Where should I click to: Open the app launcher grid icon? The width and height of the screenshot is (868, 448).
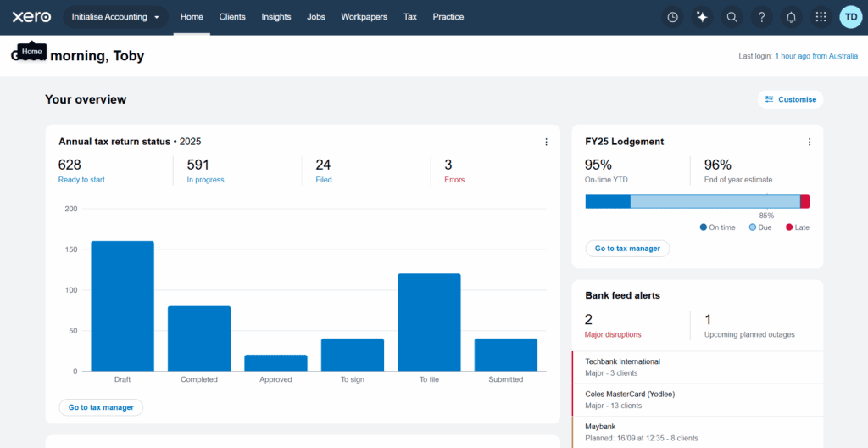821,17
